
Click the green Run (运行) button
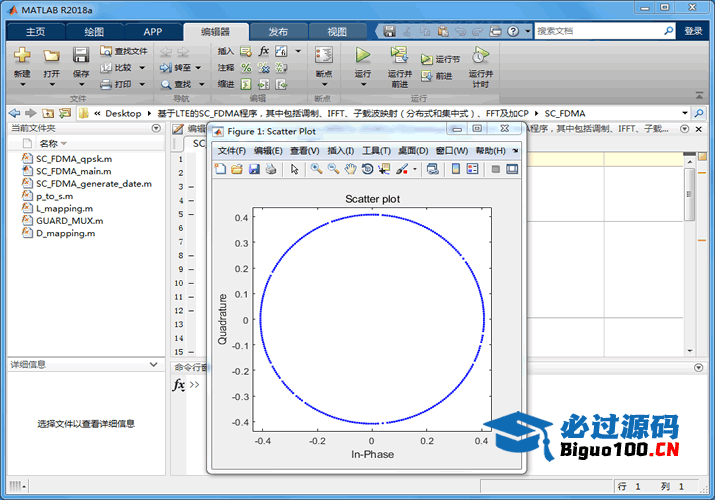pyautogui.click(x=363, y=56)
